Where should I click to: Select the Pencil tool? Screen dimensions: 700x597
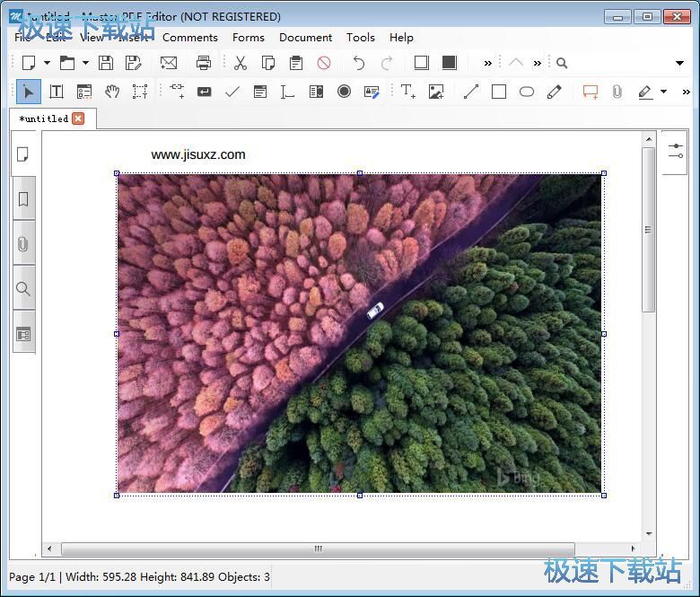(x=554, y=92)
